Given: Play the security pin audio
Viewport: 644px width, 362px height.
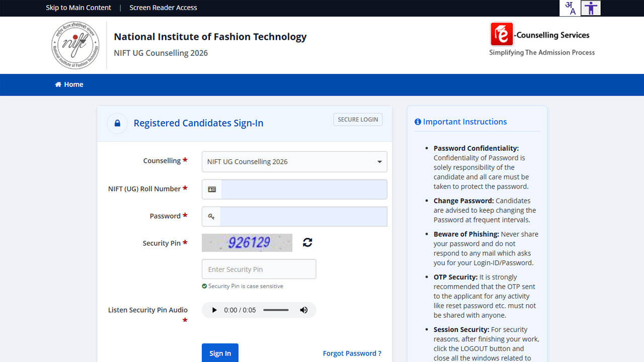Looking at the screenshot, I should pos(214,310).
